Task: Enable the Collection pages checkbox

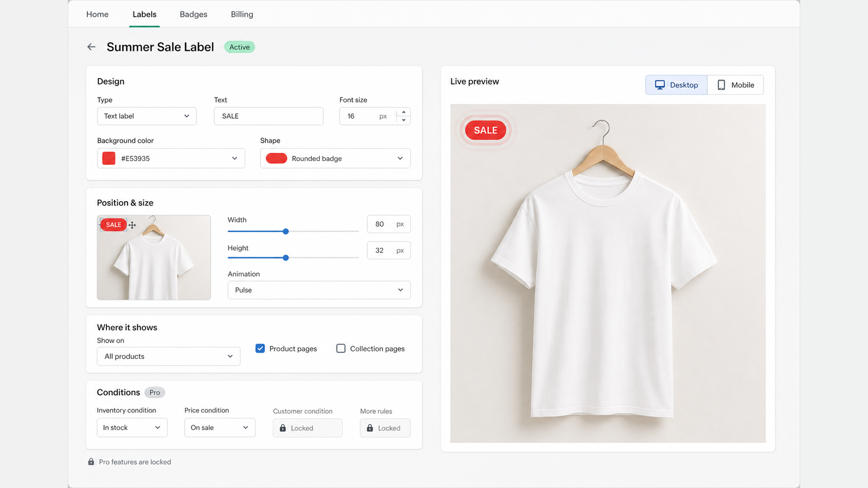Action: point(341,349)
